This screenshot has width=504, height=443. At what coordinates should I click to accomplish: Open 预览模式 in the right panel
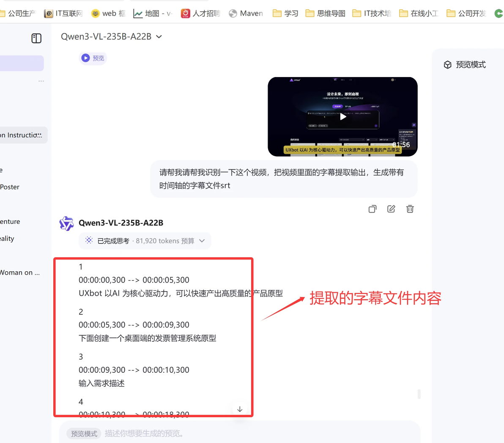(465, 65)
